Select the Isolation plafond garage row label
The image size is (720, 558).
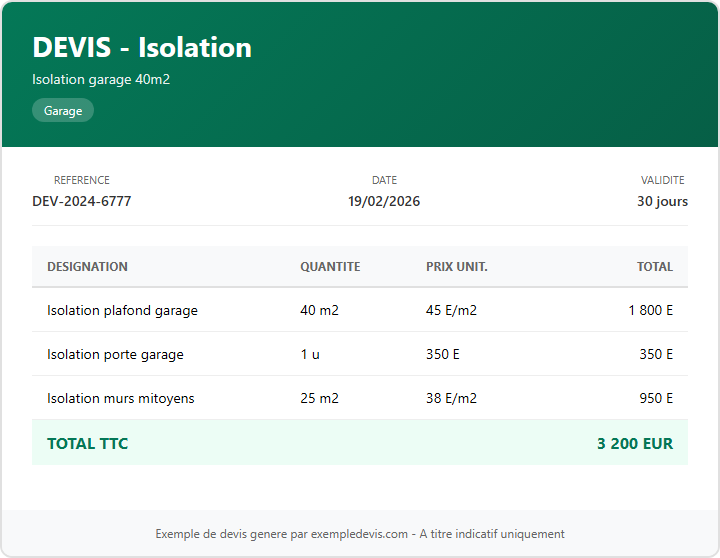(122, 310)
